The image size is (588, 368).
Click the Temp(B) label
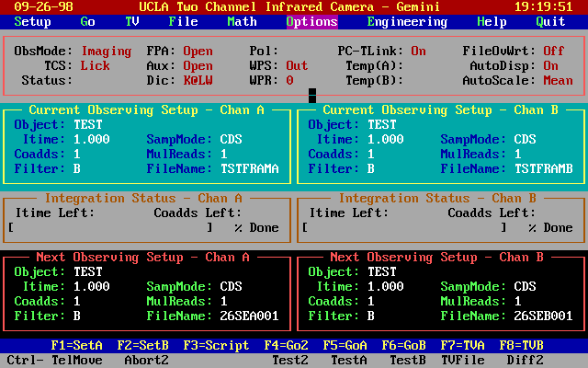(x=374, y=80)
